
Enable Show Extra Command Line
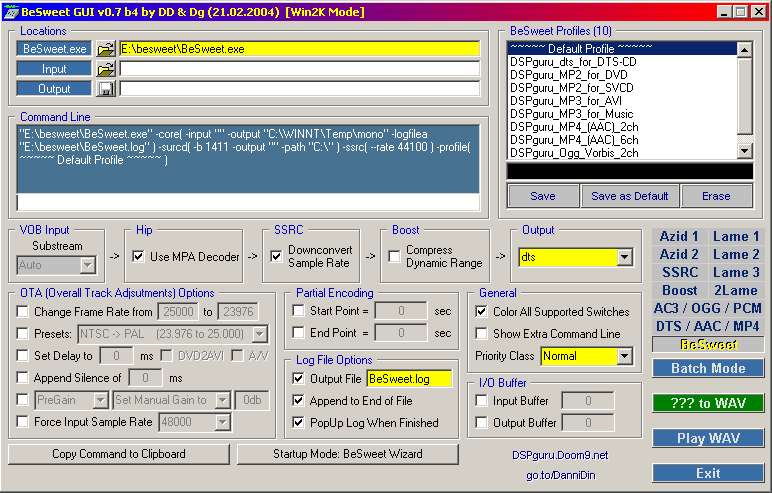tap(482, 333)
